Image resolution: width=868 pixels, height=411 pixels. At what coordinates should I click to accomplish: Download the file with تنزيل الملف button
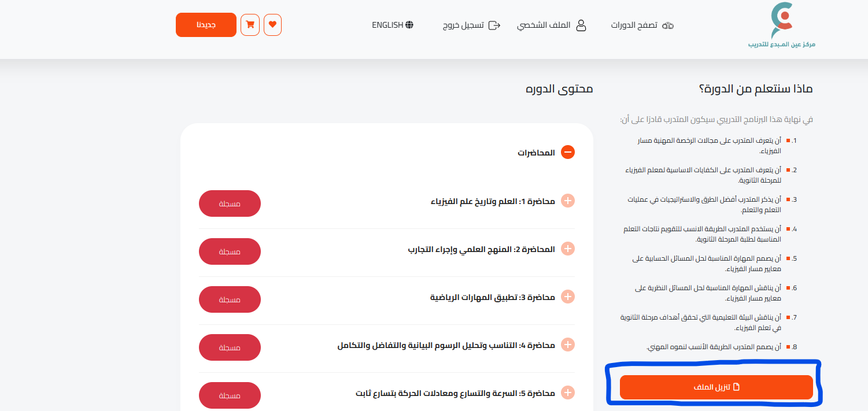(x=716, y=387)
